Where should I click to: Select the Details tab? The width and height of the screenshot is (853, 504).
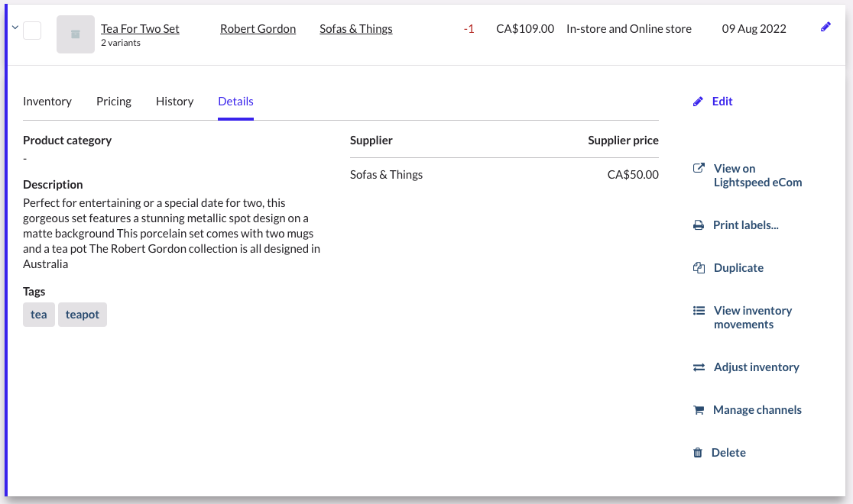click(235, 102)
